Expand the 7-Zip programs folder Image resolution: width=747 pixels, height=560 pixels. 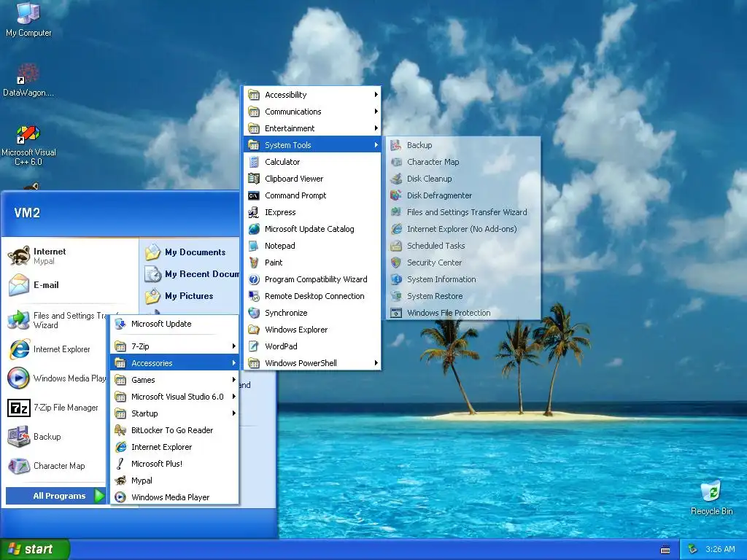click(x=174, y=346)
